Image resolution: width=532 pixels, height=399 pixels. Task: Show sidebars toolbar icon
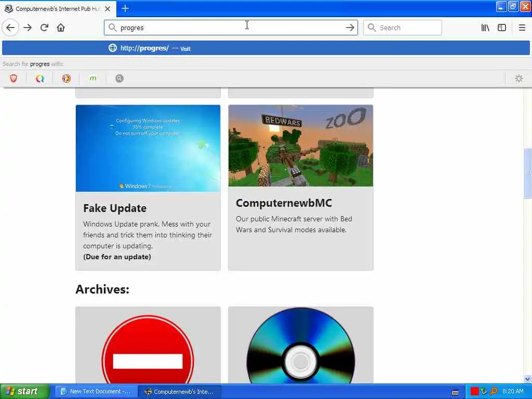pos(502,28)
